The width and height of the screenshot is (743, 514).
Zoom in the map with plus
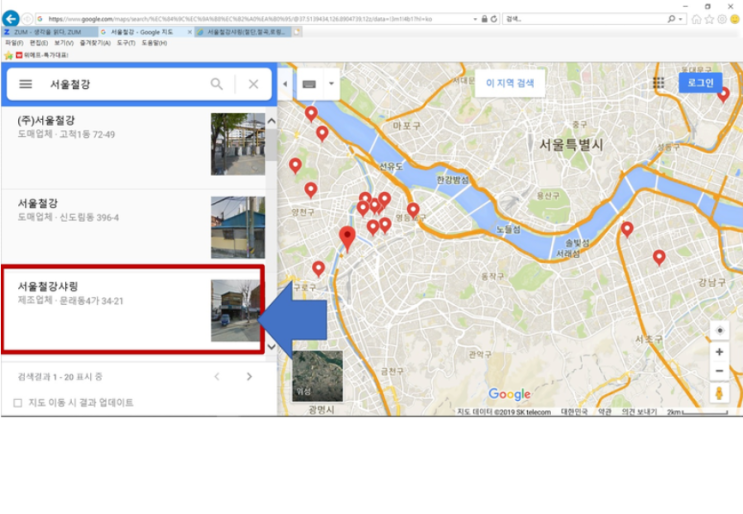click(x=719, y=352)
